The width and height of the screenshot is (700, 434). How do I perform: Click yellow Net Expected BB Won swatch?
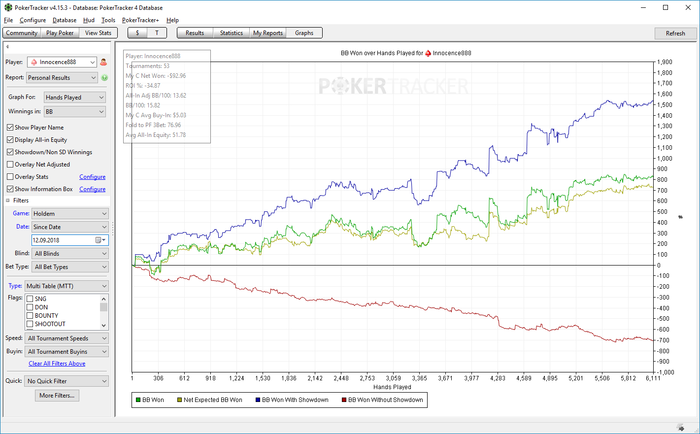point(179,400)
